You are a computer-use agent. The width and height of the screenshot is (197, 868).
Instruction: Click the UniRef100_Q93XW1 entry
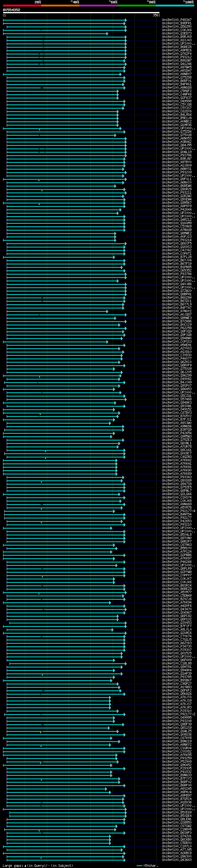177,406
